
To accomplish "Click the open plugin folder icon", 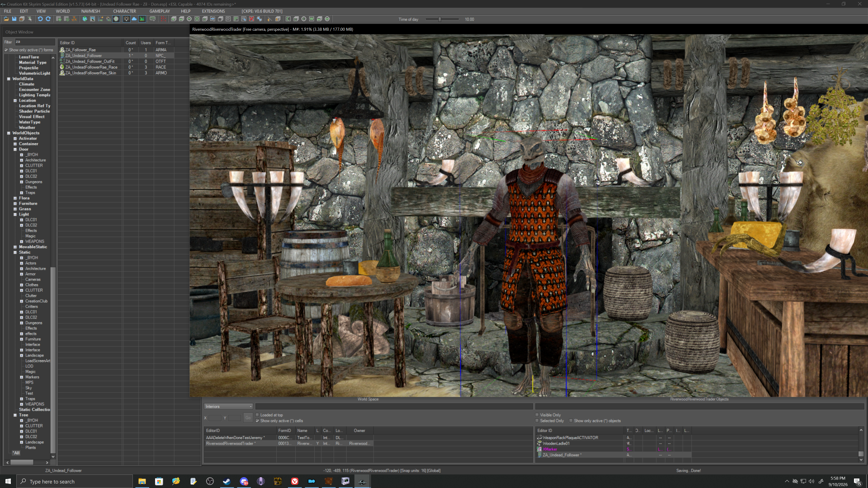I will click(6, 19).
